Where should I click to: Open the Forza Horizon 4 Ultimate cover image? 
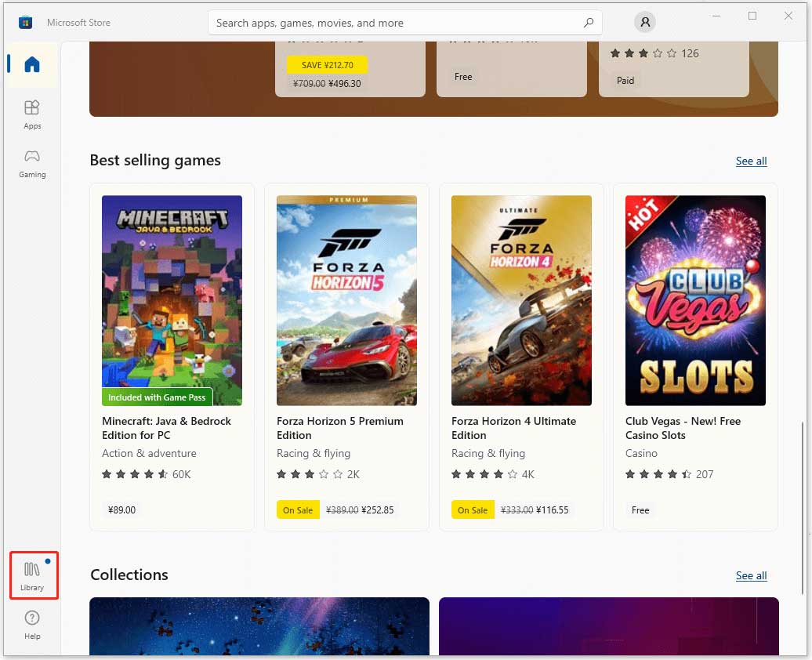(521, 300)
